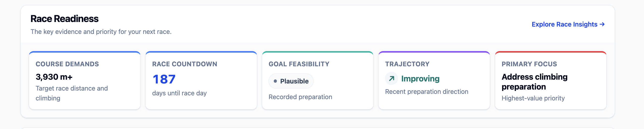Open the Race Countdown card
Viewport: 644px width, 129px height.
pyautogui.click(x=201, y=80)
